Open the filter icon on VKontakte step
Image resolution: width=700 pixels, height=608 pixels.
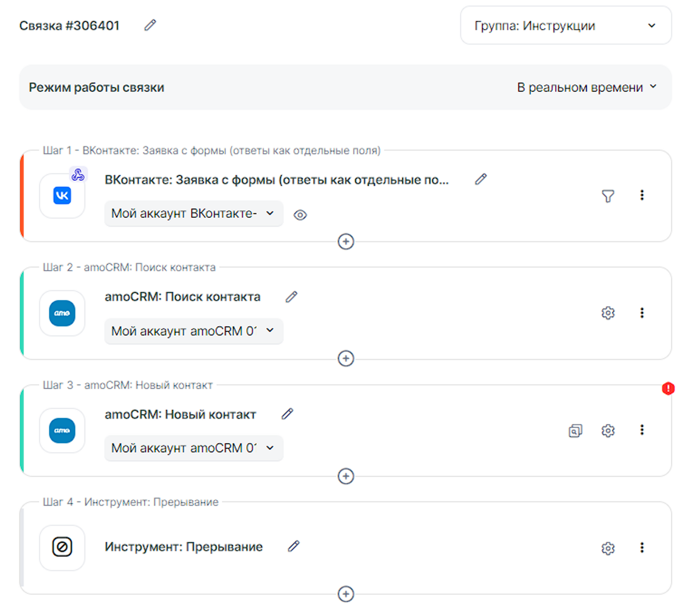point(608,196)
